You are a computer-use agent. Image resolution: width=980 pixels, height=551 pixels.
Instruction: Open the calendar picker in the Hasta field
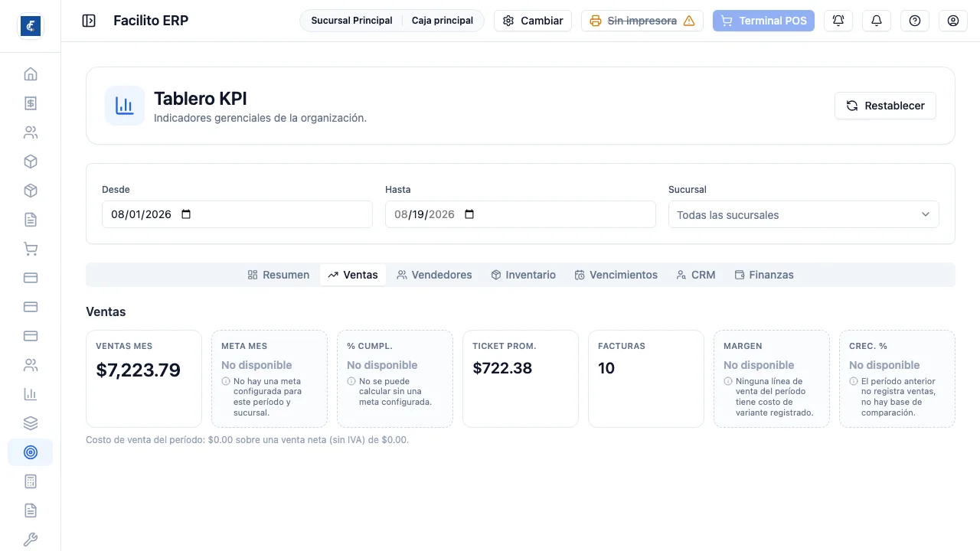click(469, 214)
